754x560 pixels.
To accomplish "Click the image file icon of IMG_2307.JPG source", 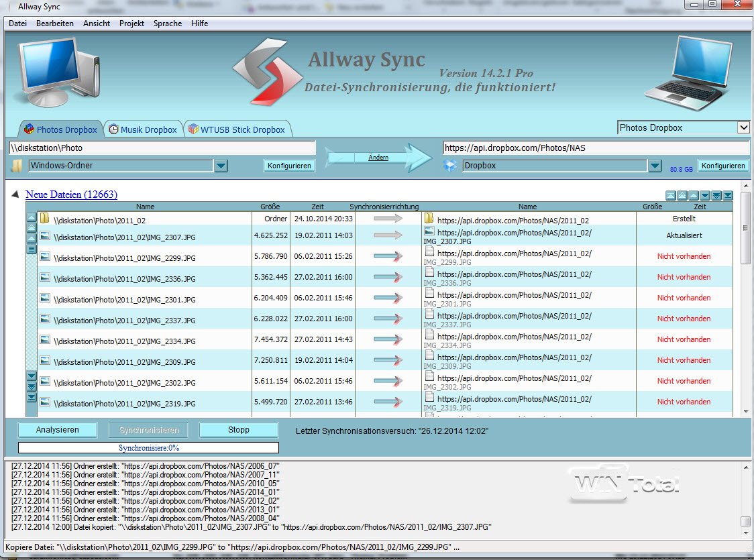I will click(x=45, y=235).
